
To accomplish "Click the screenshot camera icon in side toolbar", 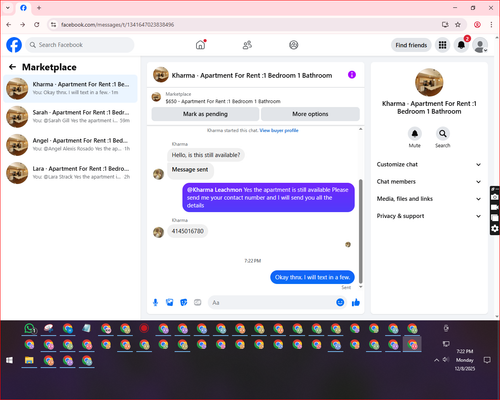I will pyautogui.click(x=495, y=197).
